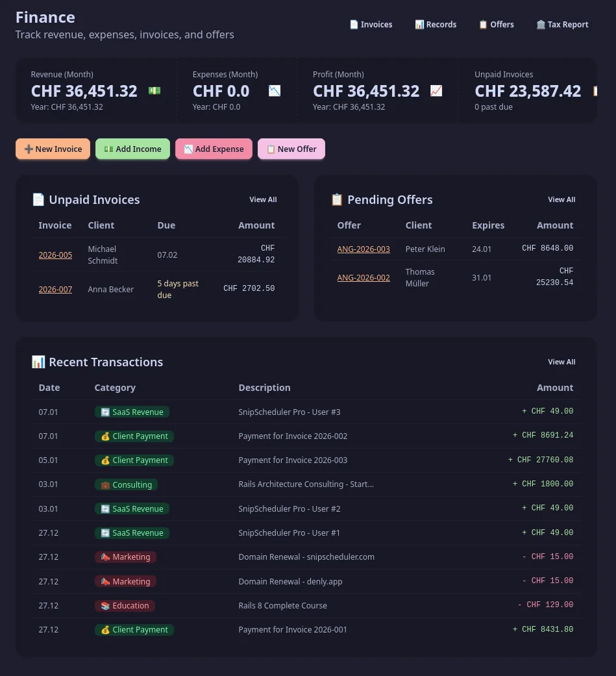Open offer ANG-2026-002 for Thomas Müller

pyautogui.click(x=363, y=278)
